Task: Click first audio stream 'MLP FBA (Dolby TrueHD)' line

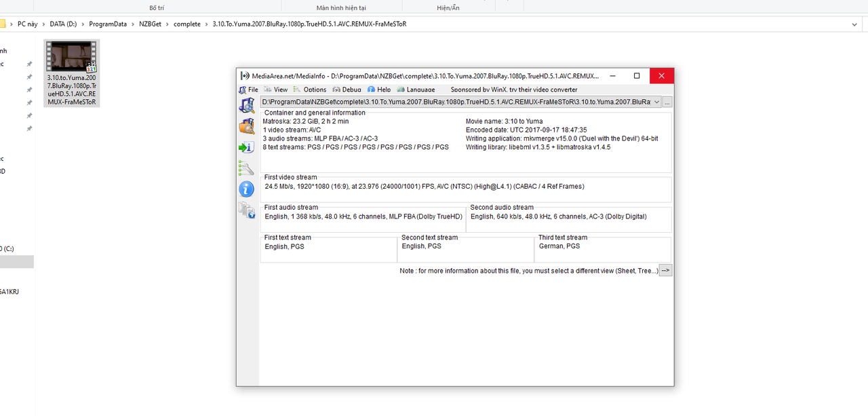Action: coord(363,216)
